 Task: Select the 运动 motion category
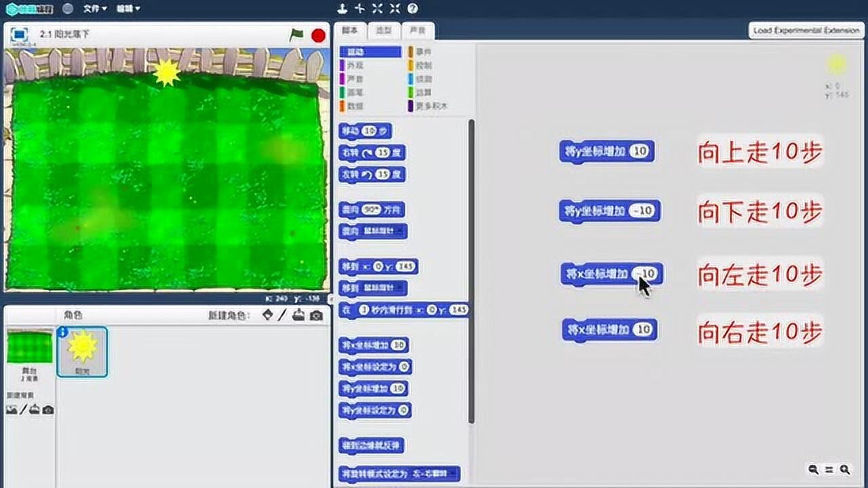[370, 52]
